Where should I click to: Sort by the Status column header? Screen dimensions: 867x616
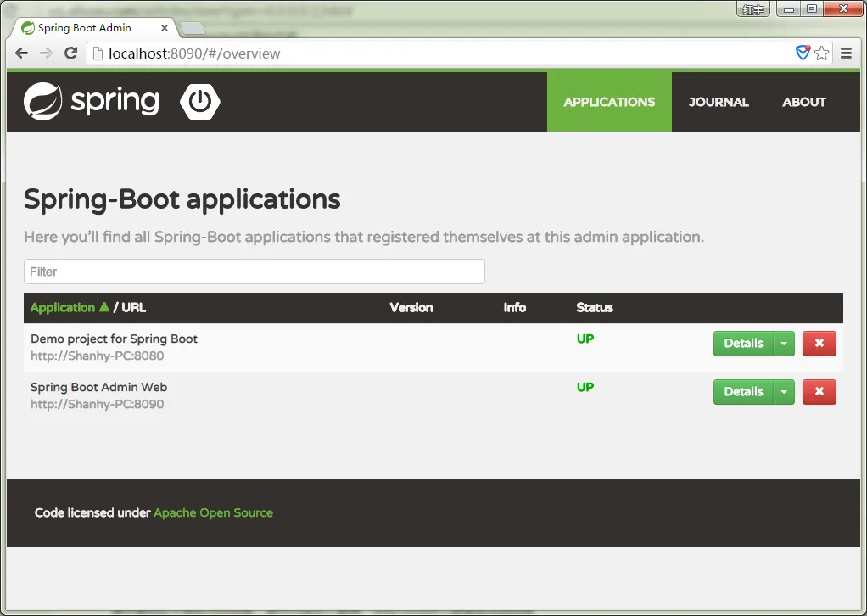(x=595, y=307)
